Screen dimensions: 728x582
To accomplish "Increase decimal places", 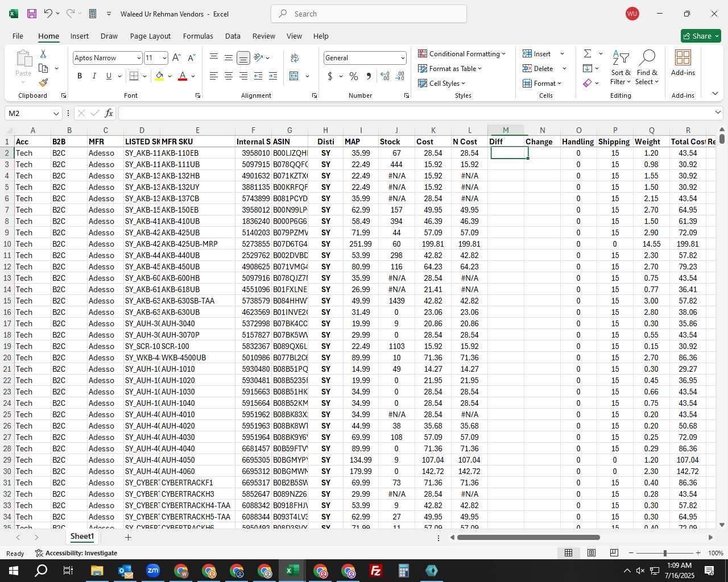I will tap(385, 76).
